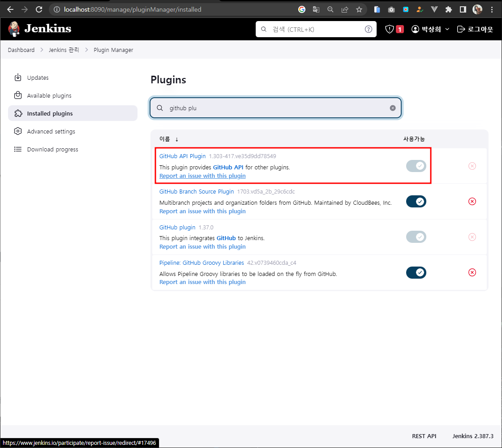Click the site info icon in address bar

click(57, 9)
